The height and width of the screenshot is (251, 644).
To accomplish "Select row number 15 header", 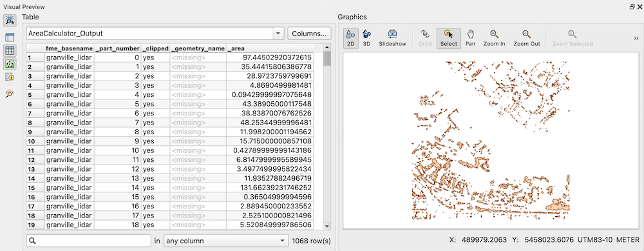I will click(35, 188).
